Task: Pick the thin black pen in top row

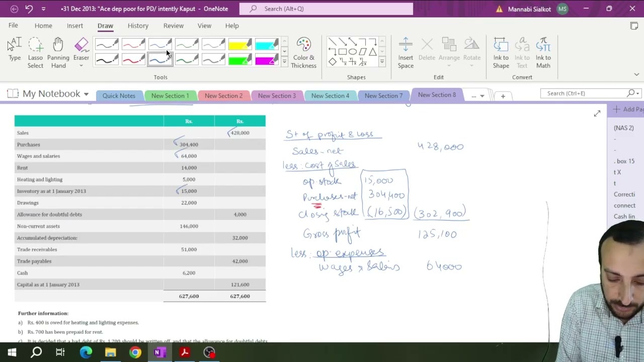Action: click(x=107, y=45)
